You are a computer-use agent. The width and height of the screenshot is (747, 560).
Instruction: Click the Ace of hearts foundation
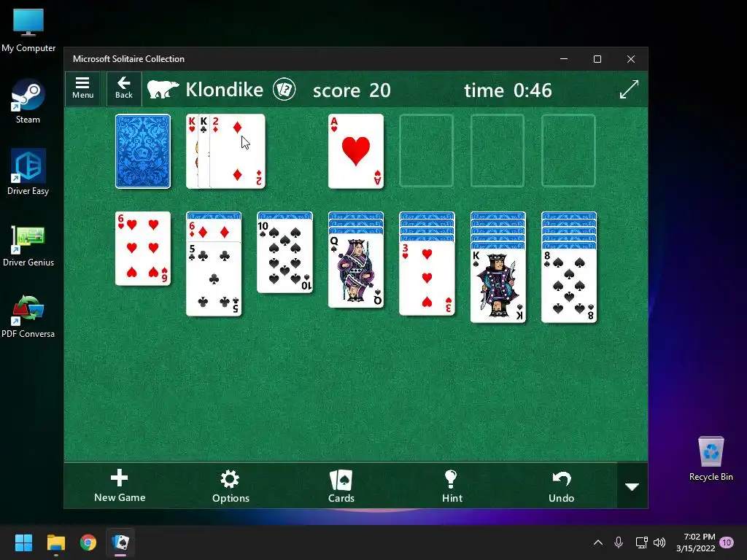click(356, 152)
